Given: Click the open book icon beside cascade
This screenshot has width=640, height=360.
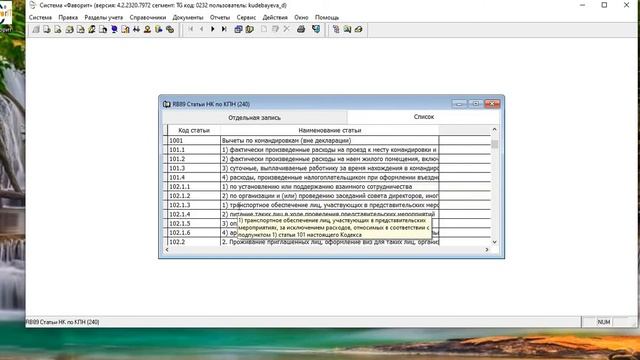Looking at the screenshot, I should pyautogui.click(x=250, y=29).
